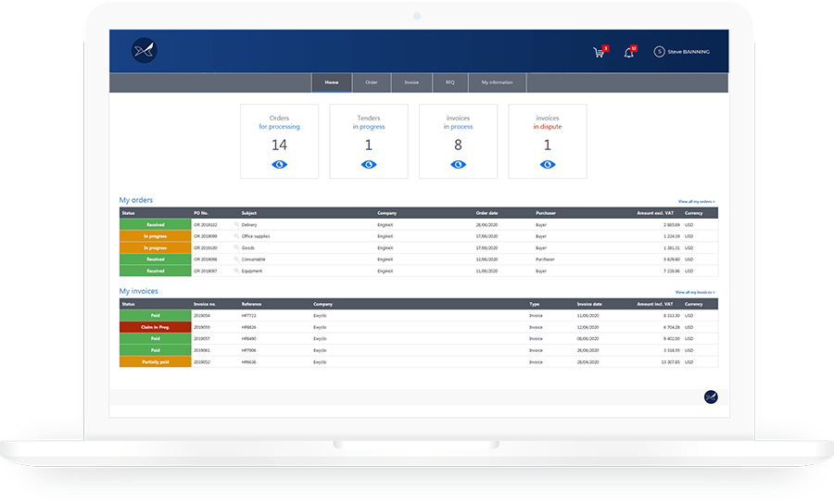The height and width of the screenshot is (504, 834).
Task: Click the user avatar icon beside Steve BAINNING
Action: click(x=659, y=52)
